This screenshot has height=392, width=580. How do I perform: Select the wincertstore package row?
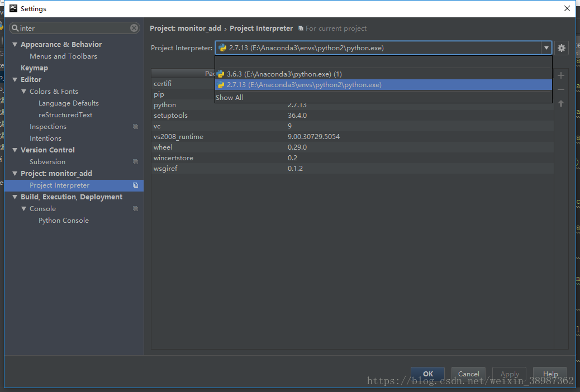(x=352, y=158)
